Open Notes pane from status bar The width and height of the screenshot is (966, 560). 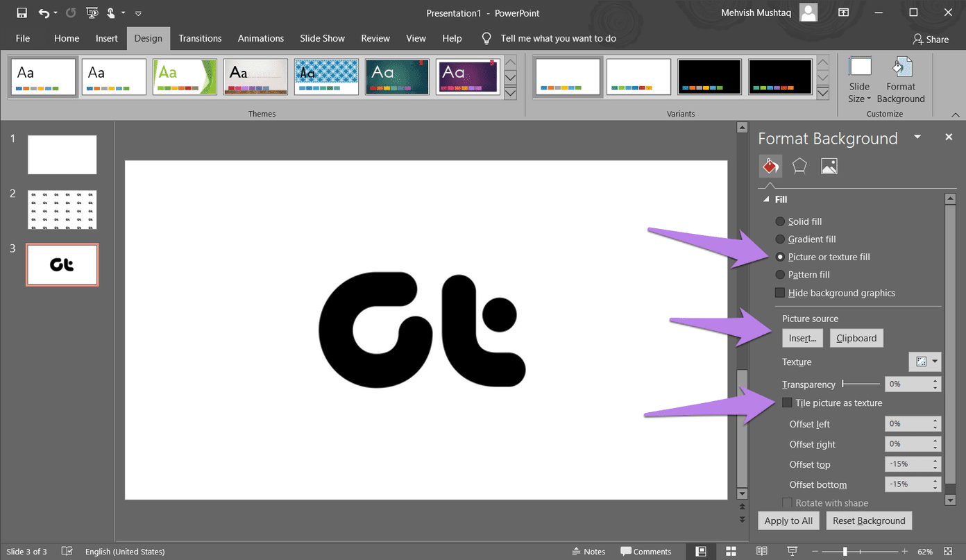588,552
